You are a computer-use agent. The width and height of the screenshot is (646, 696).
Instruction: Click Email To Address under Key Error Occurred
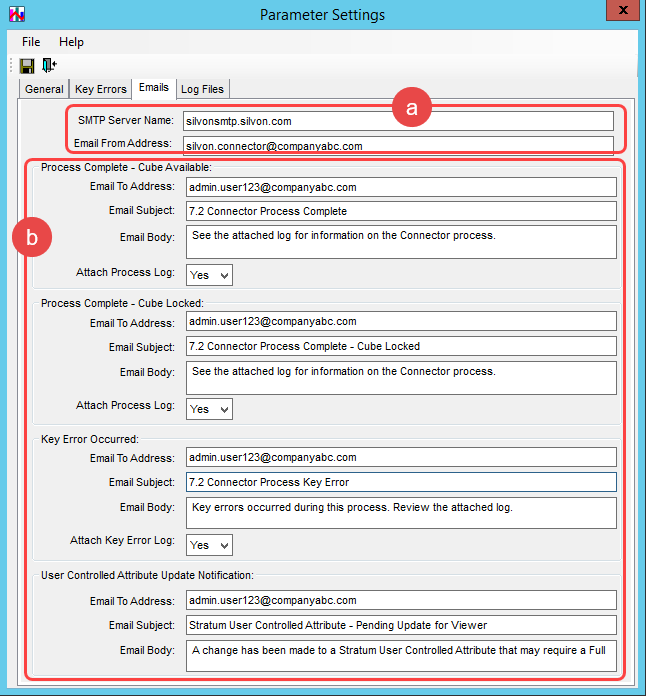(401, 458)
